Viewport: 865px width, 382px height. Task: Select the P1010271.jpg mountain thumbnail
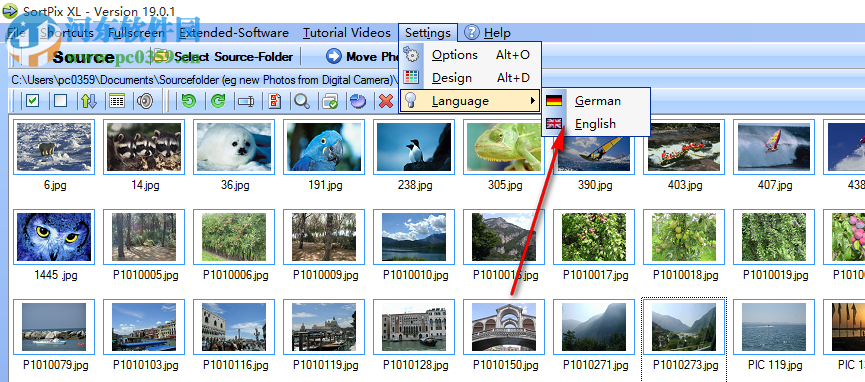(594, 327)
